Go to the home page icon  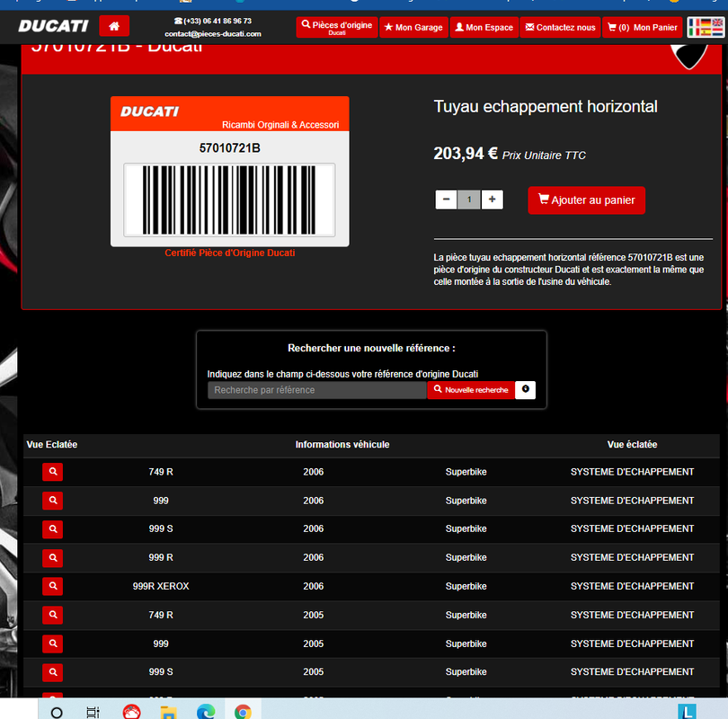(x=114, y=26)
